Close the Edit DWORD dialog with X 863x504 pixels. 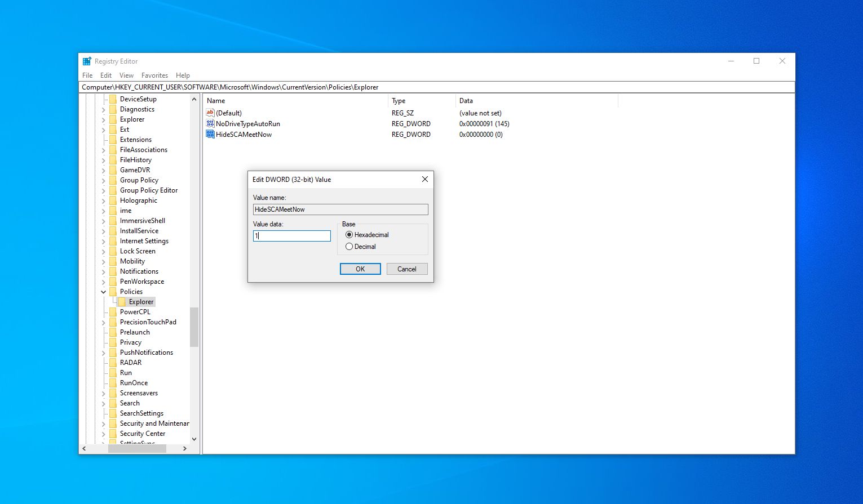(425, 179)
